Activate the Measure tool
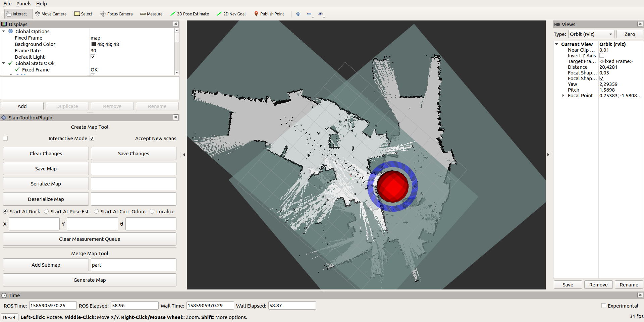644x322 pixels. point(151,14)
